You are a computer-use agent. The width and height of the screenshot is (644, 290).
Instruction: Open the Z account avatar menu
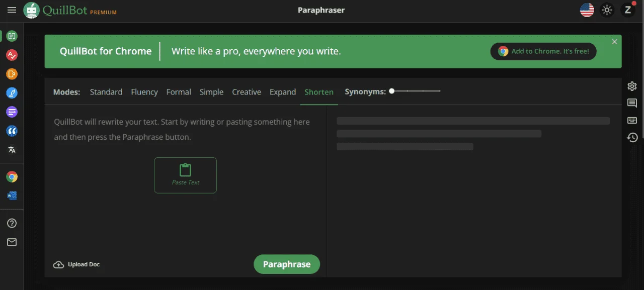627,10
